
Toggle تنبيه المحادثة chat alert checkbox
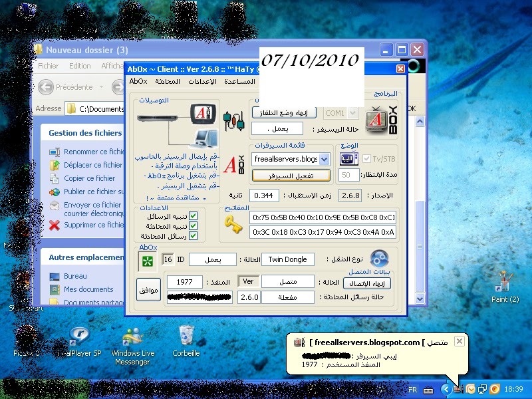pyautogui.click(x=193, y=225)
